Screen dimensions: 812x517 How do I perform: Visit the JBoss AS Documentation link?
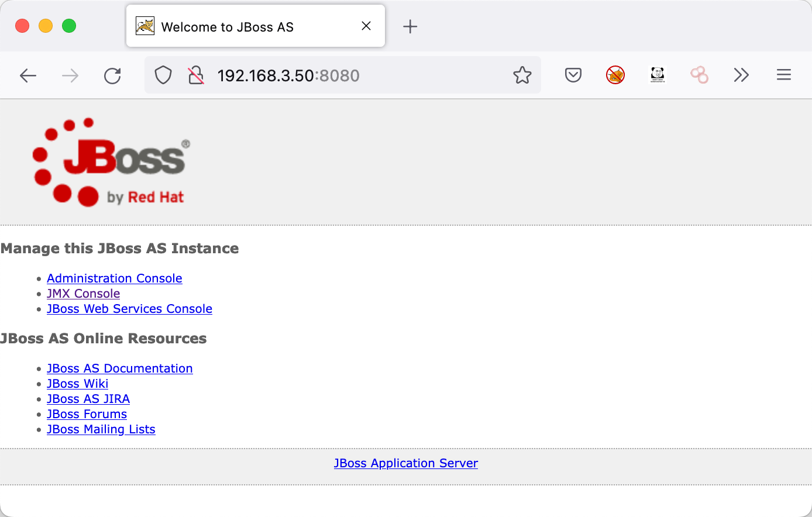(x=119, y=368)
